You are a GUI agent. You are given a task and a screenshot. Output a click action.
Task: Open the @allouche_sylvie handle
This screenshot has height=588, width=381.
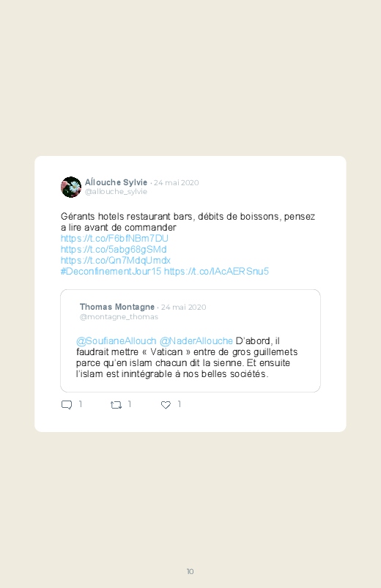click(116, 192)
